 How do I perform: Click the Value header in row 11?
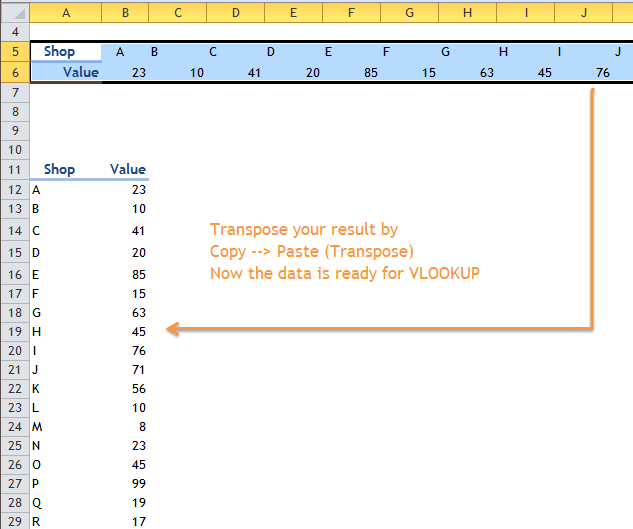126,169
